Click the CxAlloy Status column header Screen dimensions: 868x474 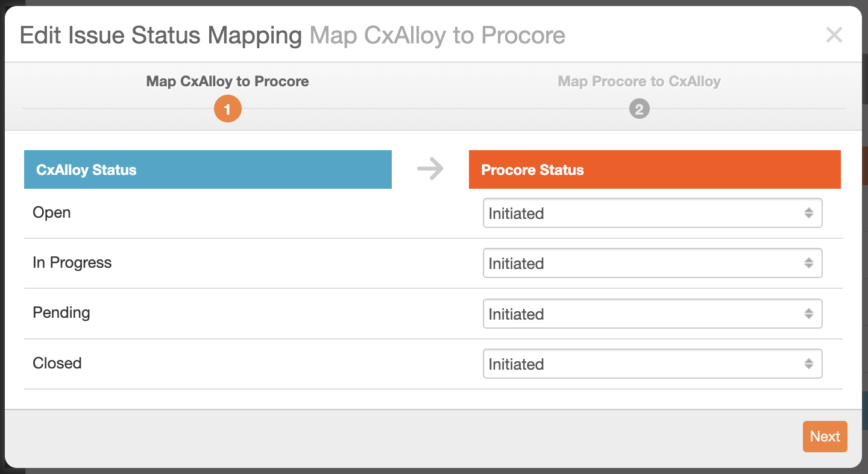click(x=208, y=169)
